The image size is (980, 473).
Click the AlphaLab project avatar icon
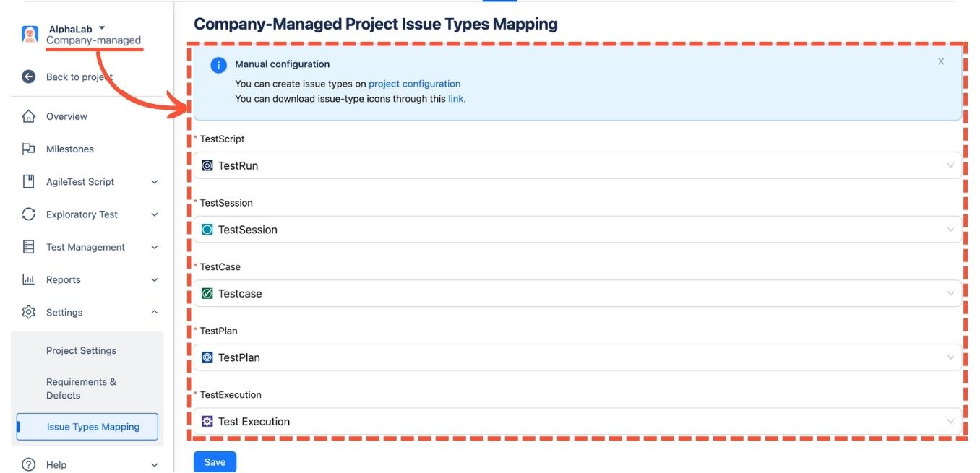30,34
